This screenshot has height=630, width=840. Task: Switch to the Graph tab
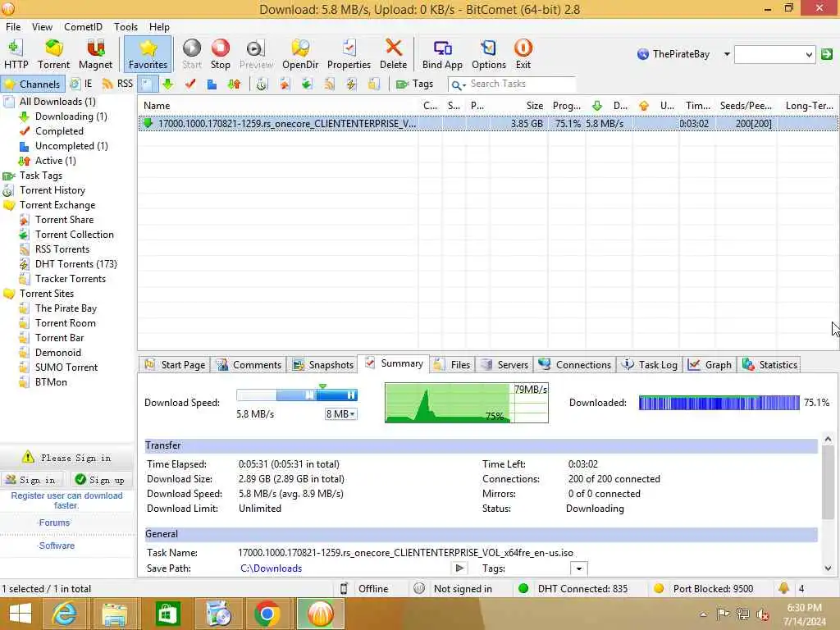710,365
